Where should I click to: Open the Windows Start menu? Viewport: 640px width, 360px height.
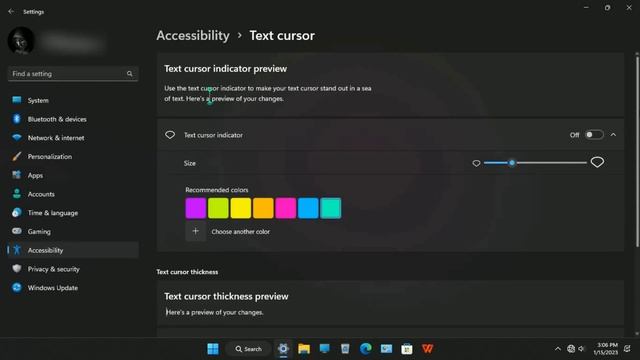tap(213, 349)
